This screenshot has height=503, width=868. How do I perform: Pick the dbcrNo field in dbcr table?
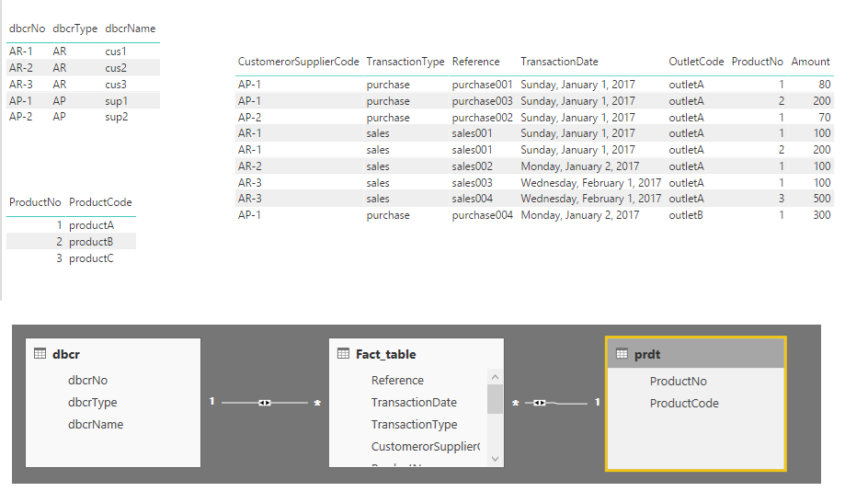coord(87,380)
